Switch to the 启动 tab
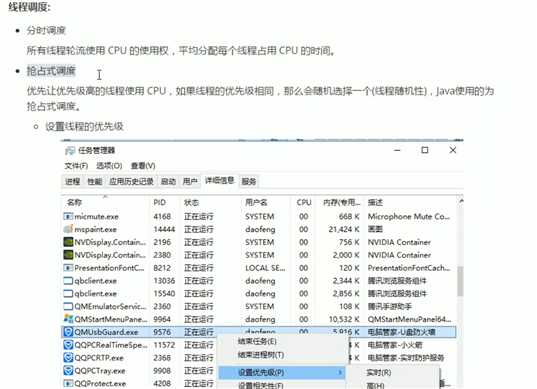Viewport: 537px width, 389px height. pos(168,181)
